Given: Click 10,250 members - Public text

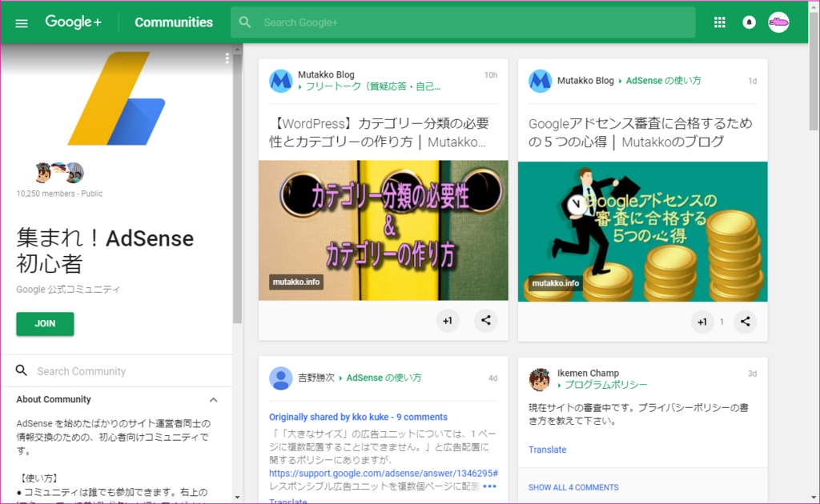Looking at the screenshot, I should click(x=59, y=194).
